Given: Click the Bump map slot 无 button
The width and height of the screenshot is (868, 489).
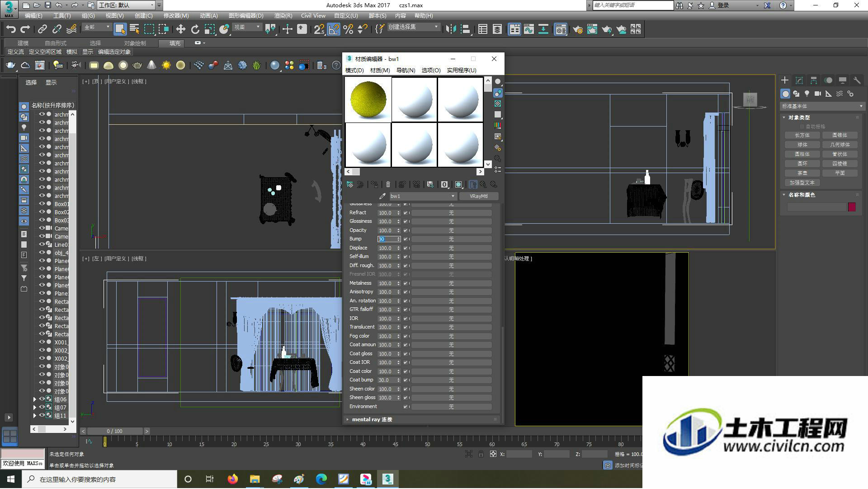Looking at the screenshot, I should (x=451, y=239).
